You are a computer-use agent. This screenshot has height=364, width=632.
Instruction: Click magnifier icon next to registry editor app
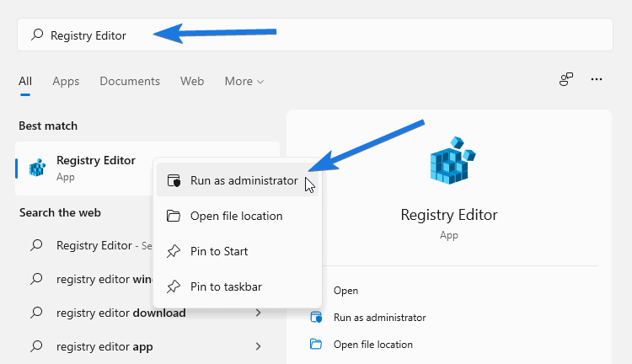click(x=36, y=345)
